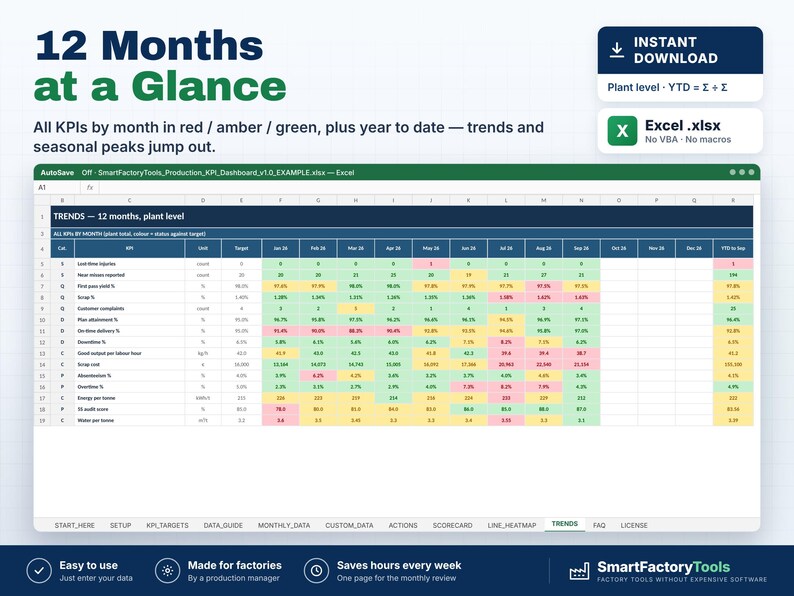Screen dimensions: 794x596
Task: Click the Dec 26 month header
Action: pyautogui.click(x=694, y=248)
